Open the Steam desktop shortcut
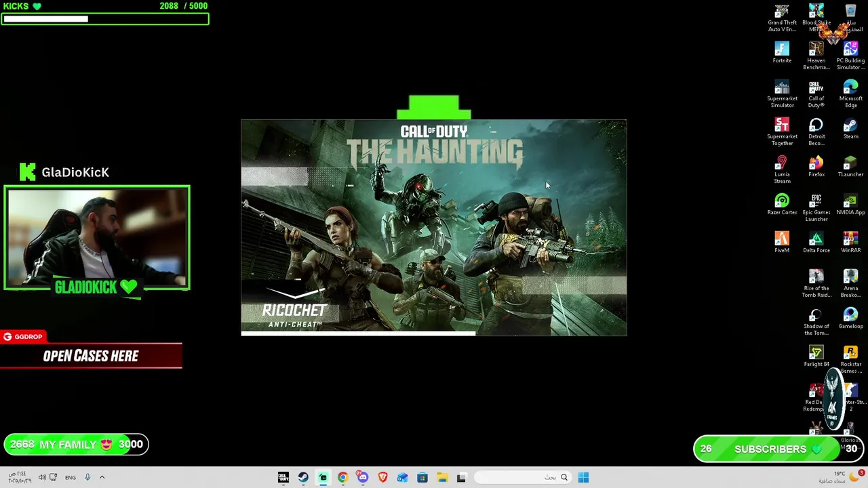Screen dimensions: 868x488 click(x=850, y=129)
